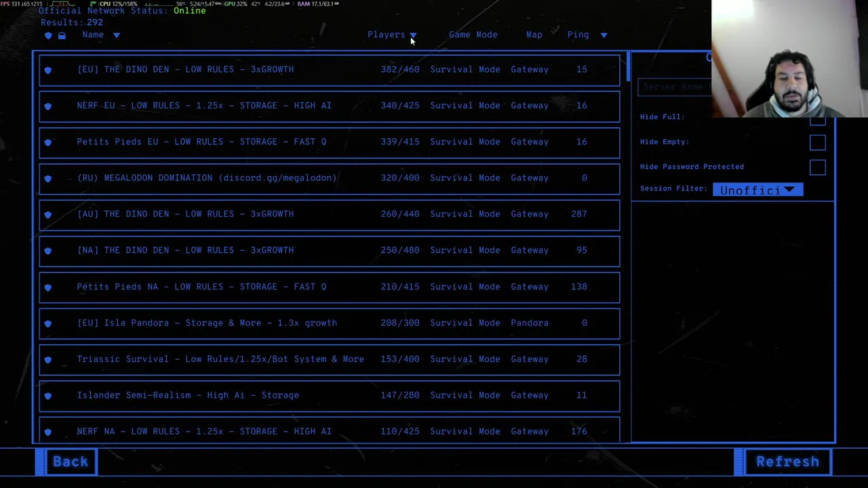
Task: Click the 340/425 player count
Action: click(400, 106)
